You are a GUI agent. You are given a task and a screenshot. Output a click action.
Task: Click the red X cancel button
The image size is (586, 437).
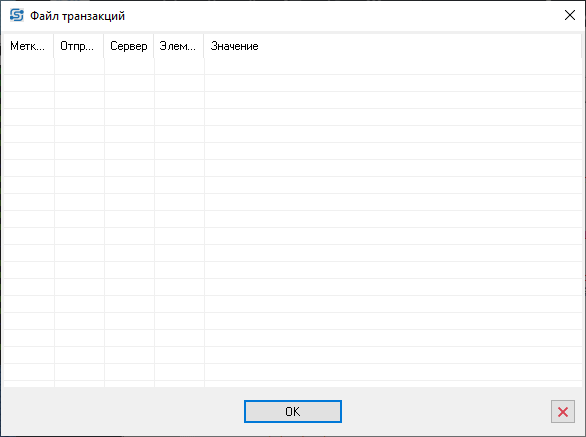[562, 412]
